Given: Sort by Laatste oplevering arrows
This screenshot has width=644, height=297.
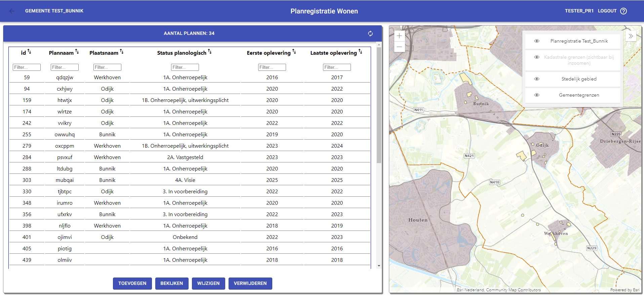Looking at the screenshot, I should point(360,52).
